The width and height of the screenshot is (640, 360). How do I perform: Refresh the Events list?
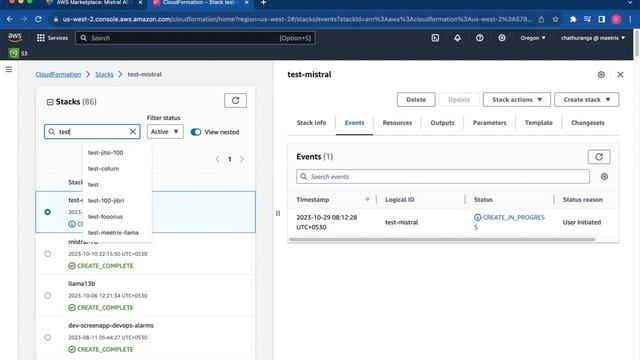(599, 157)
